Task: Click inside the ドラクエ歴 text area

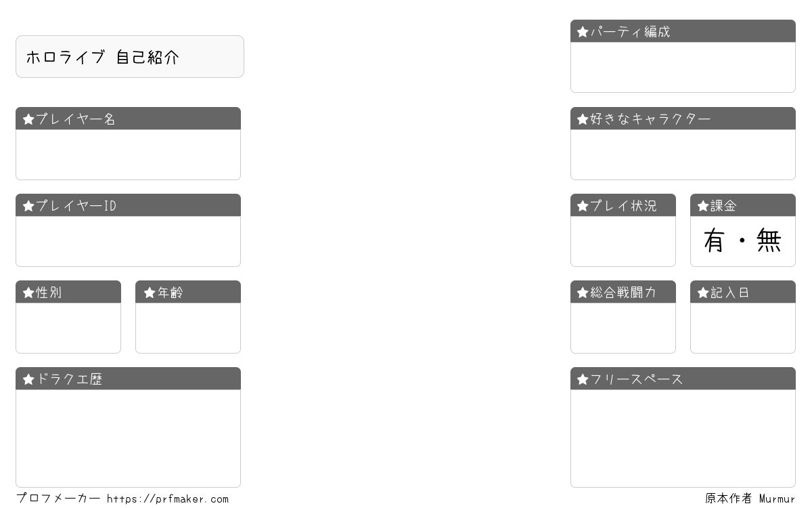Action: click(x=128, y=438)
